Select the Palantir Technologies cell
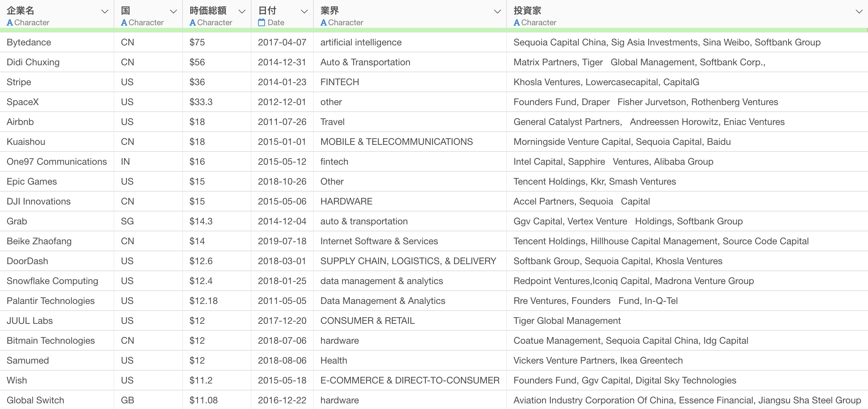The height and width of the screenshot is (409, 868). click(57, 301)
